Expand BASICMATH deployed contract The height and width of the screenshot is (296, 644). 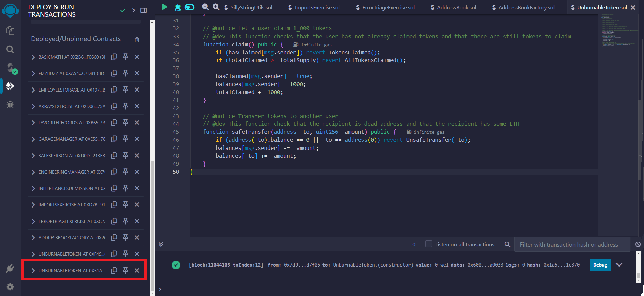pyautogui.click(x=33, y=57)
